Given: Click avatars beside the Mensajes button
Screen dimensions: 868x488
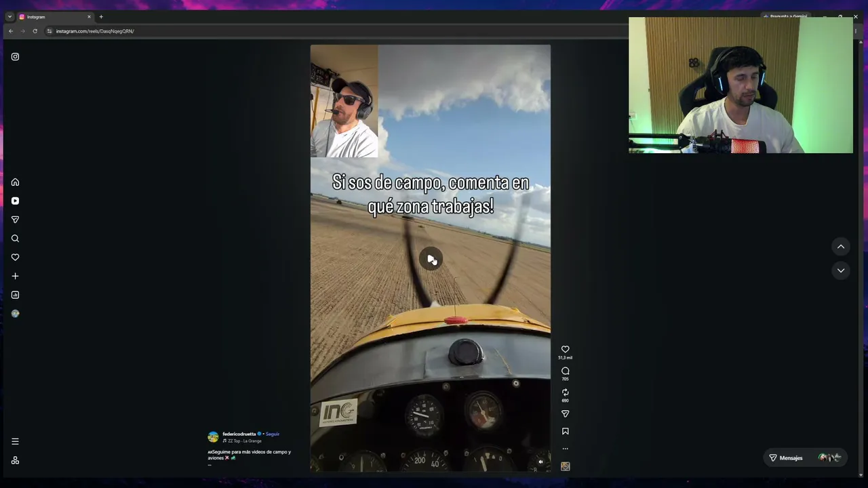Looking at the screenshot, I should [829, 458].
